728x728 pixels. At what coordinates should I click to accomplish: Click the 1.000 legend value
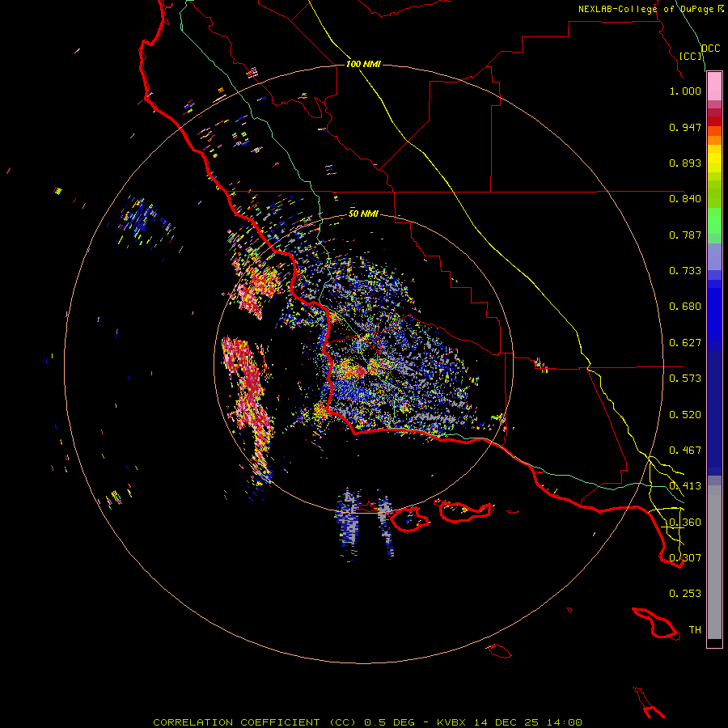tap(685, 91)
